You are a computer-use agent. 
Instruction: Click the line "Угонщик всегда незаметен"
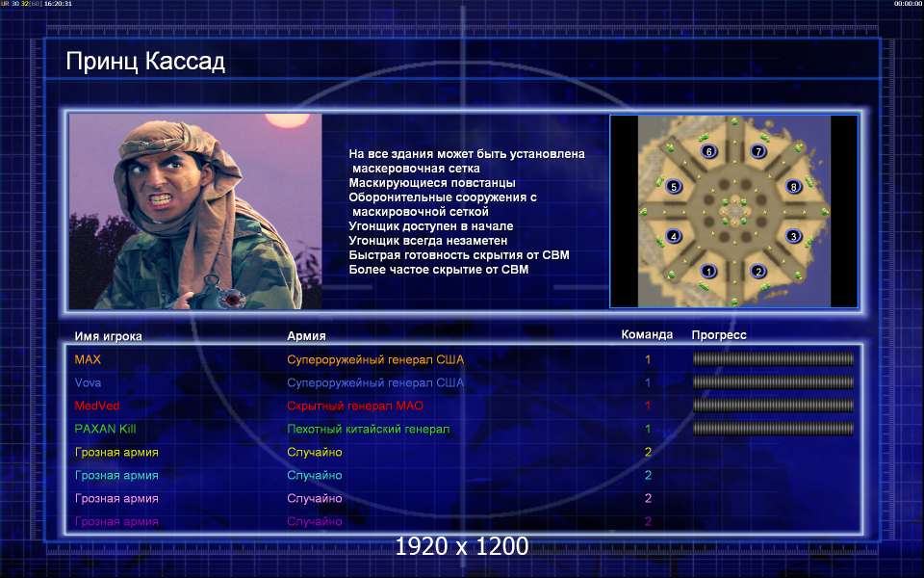pos(427,241)
